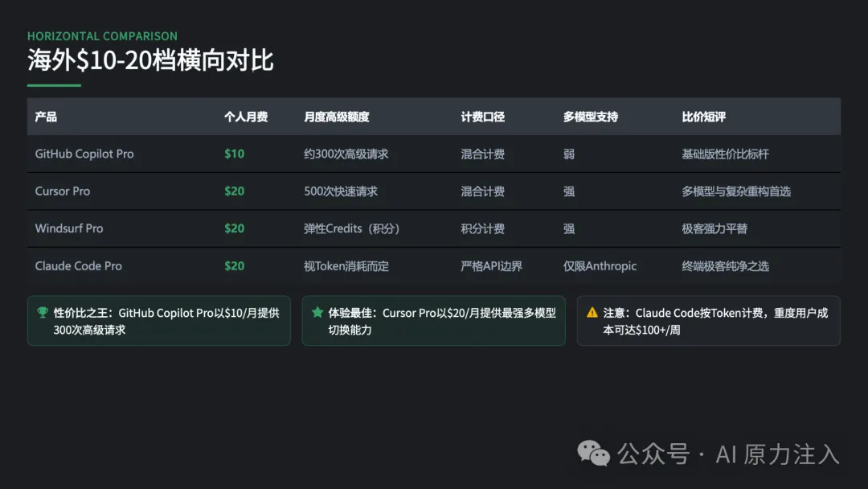The image size is (868, 489).
Task: Click the 性价比之王 callout card
Action: [158, 321]
